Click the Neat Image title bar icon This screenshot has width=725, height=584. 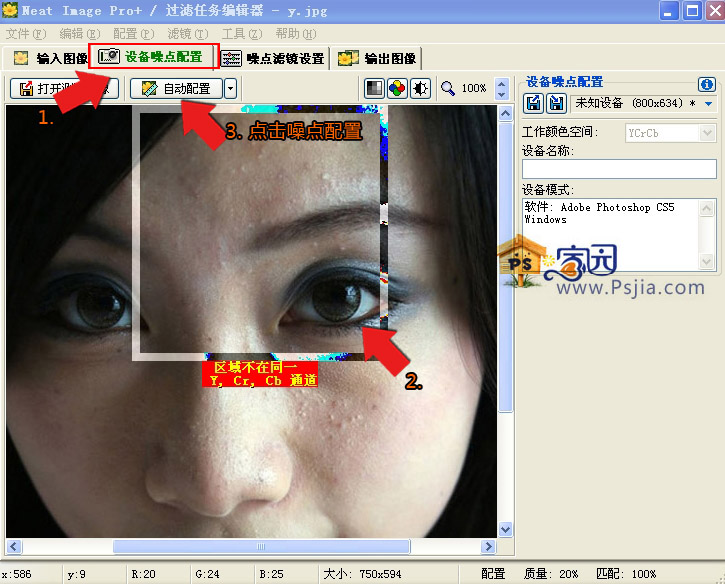[11, 11]
